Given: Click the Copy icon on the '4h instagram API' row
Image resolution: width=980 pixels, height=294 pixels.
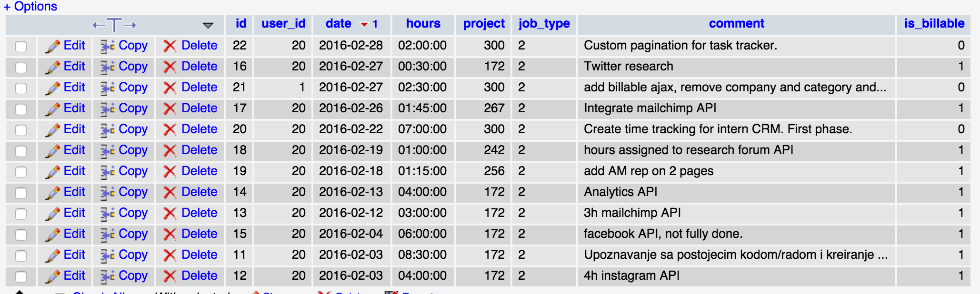Looking at the screenshot, I should click(106, 276).
